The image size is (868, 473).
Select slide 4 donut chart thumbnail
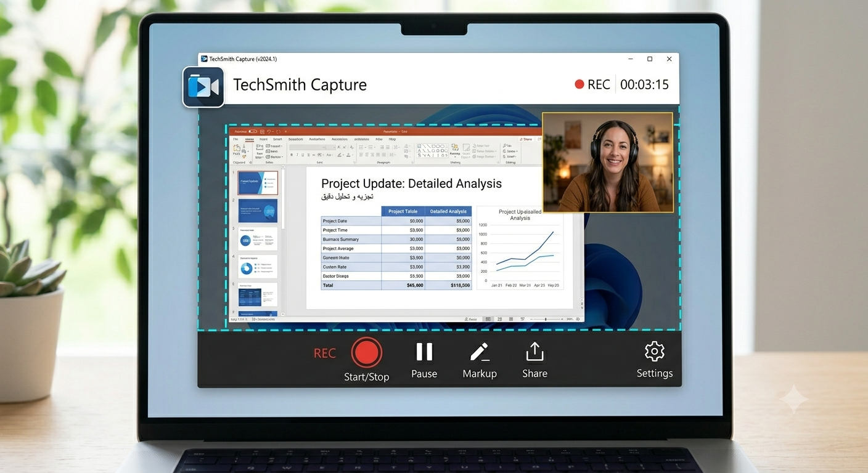point(258,267)
